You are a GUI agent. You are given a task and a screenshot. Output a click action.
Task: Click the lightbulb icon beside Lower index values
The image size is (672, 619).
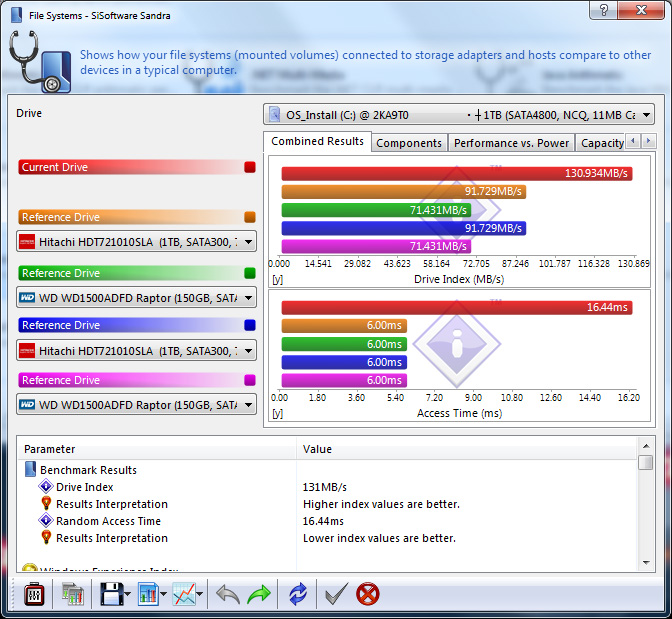[46, 538]
